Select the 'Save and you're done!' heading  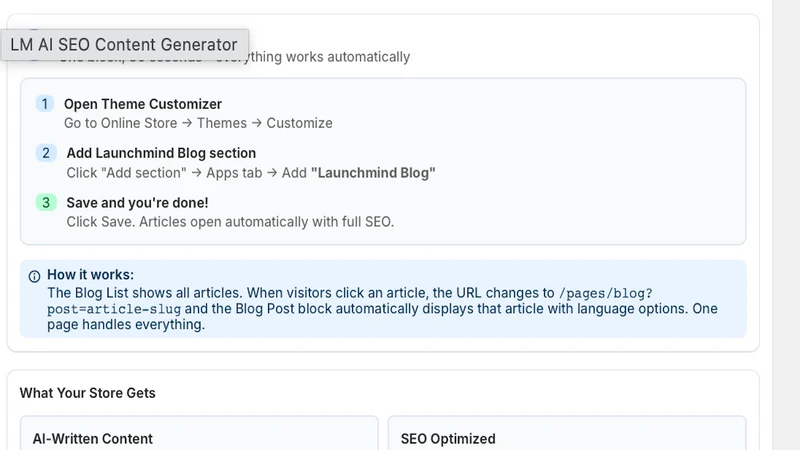coord(137,203)
